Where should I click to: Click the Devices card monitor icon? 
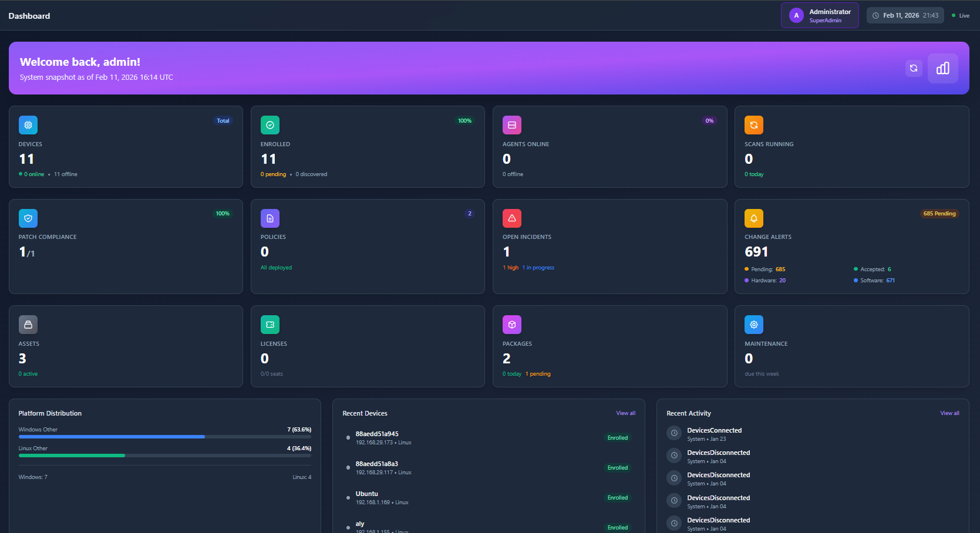coord(28,124)
